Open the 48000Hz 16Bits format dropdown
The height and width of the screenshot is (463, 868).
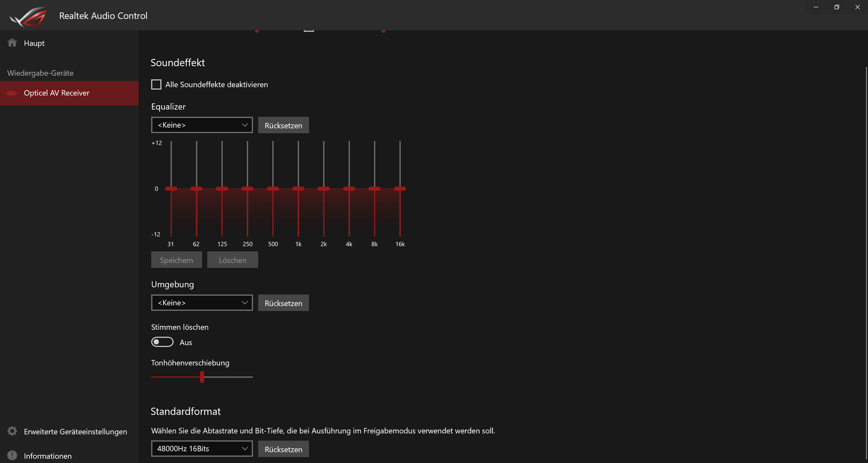[202, 449]
